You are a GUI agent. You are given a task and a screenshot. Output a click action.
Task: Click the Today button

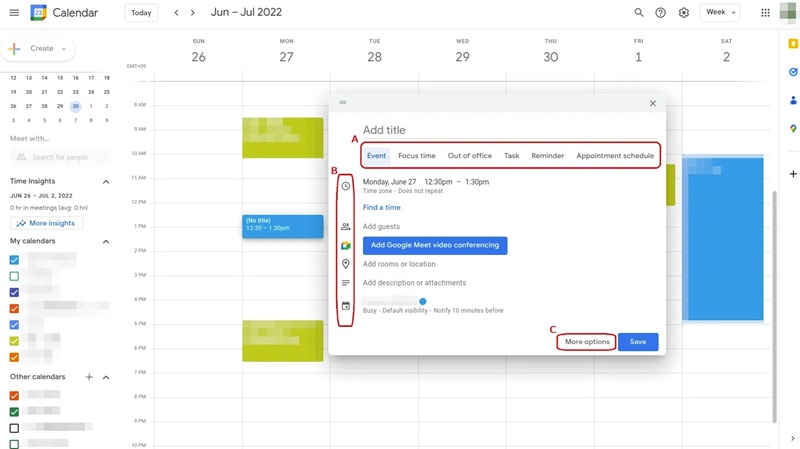click(141, 13)
